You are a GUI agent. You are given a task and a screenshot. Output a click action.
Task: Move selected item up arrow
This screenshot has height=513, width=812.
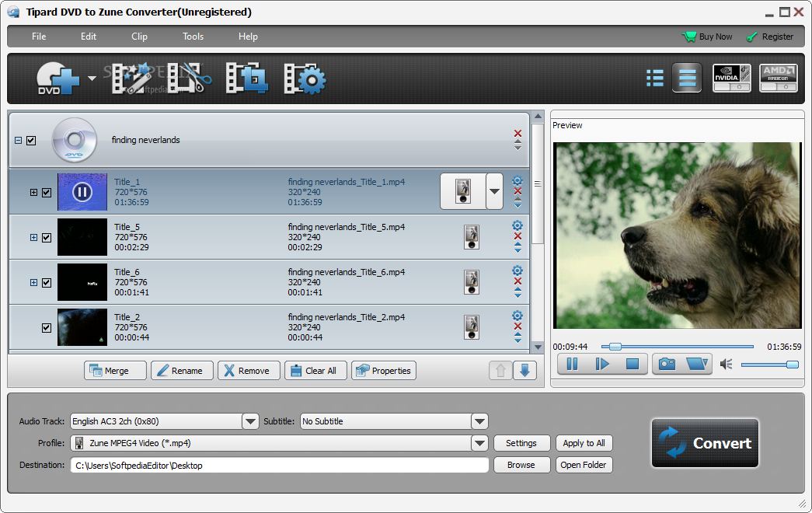point(500,371)
